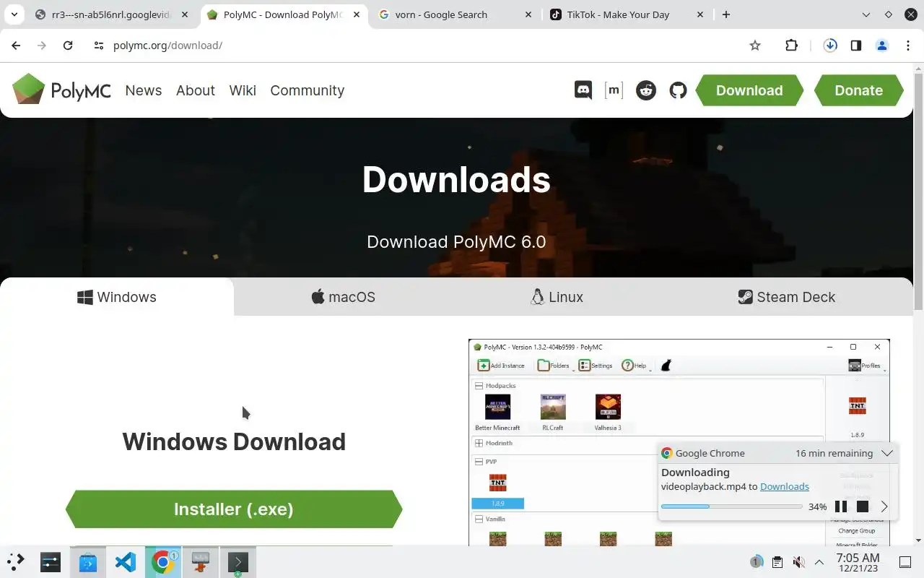Click the green Donate button
The width and height of the screenshot is (924, 578).
(859, 90)
